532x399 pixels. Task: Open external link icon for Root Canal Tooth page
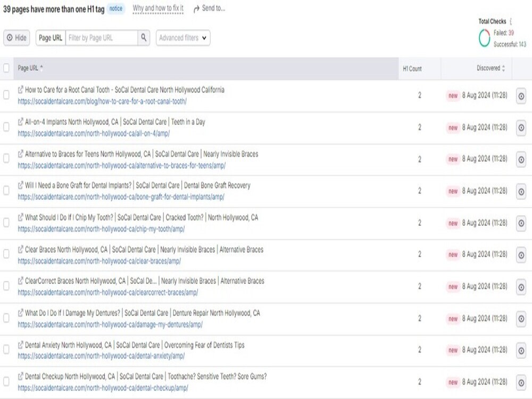pyautogui.click(x=21, y=89)
